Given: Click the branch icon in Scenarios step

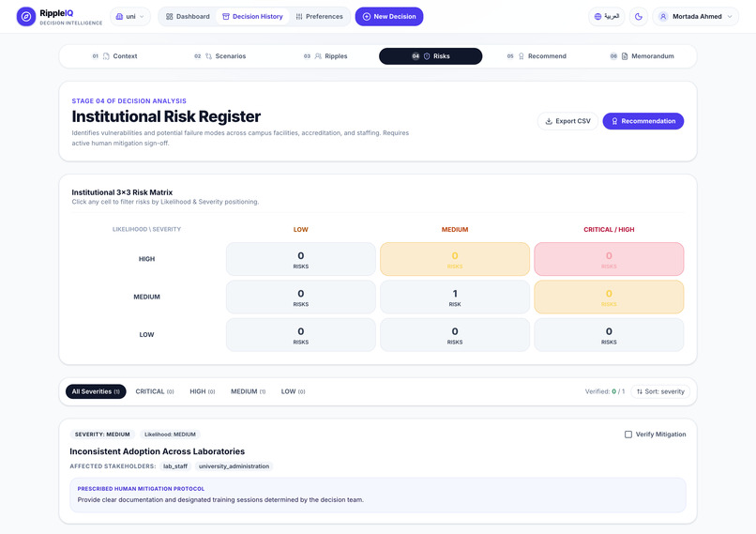Looking at the screenshot, I should (x=209, y=56).
